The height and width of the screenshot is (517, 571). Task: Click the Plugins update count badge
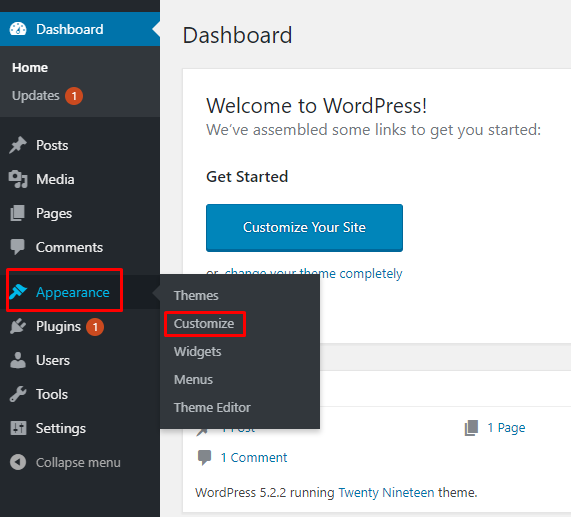pyautogui.click(x=95, y=327)
